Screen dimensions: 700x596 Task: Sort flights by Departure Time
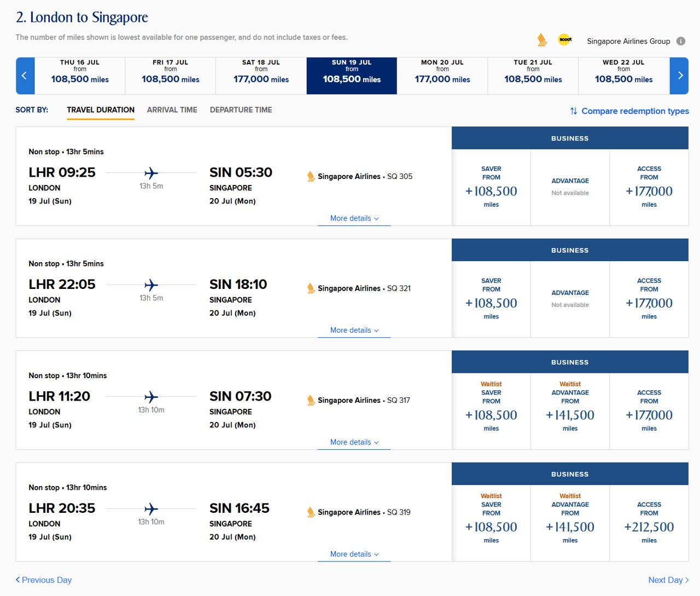(241, 110)
